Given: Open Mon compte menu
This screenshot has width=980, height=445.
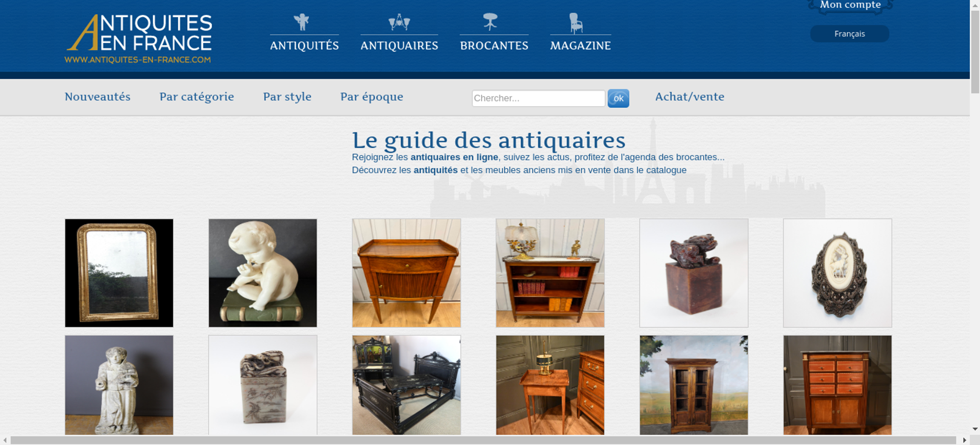Looking at the screenshot, I should click(x=850, y=5).
